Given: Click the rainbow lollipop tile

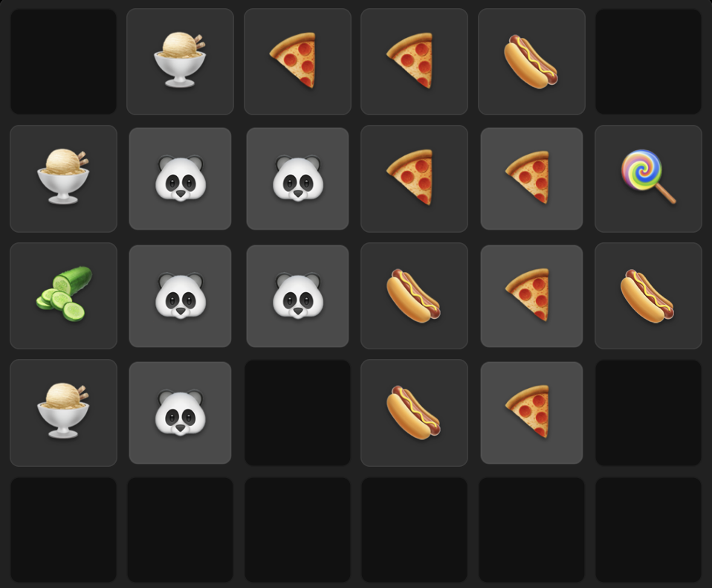Looking at the screenshot, I should [648, 178].
